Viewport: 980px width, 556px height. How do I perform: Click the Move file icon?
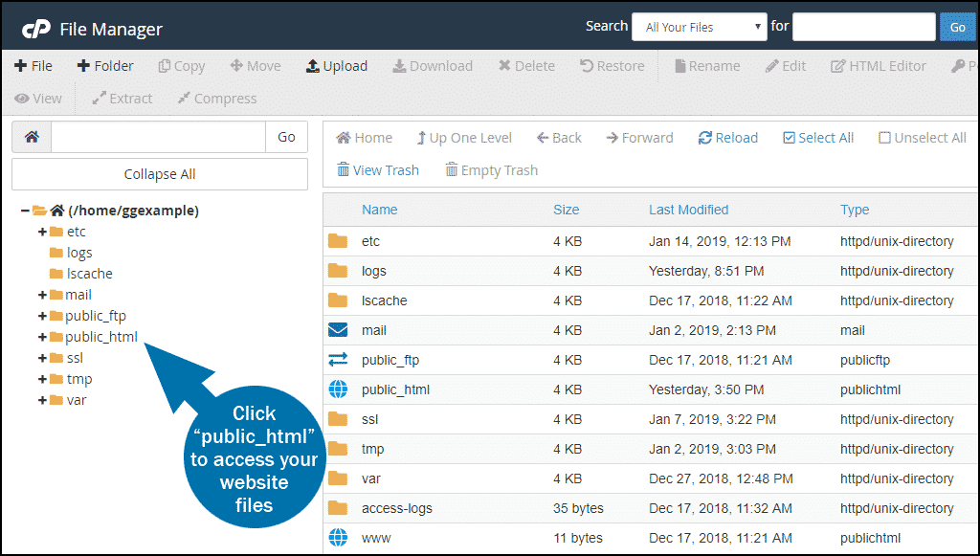tap(255, 65)
